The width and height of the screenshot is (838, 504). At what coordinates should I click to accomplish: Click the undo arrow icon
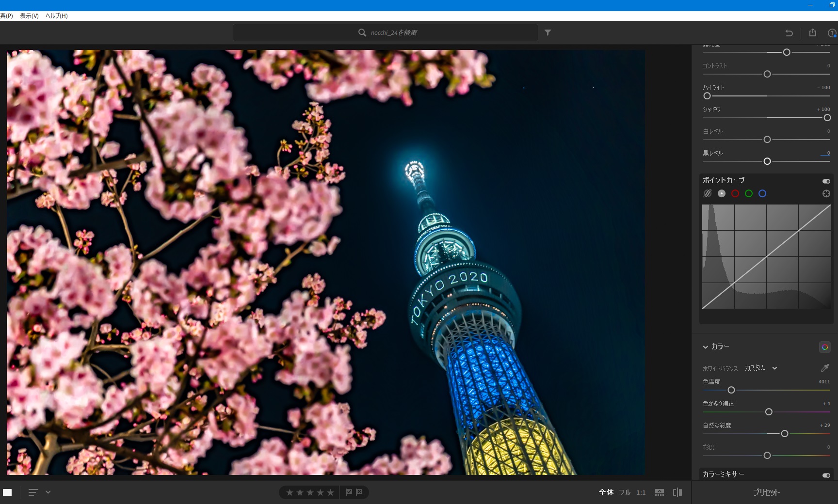click(x=789, y=33)
